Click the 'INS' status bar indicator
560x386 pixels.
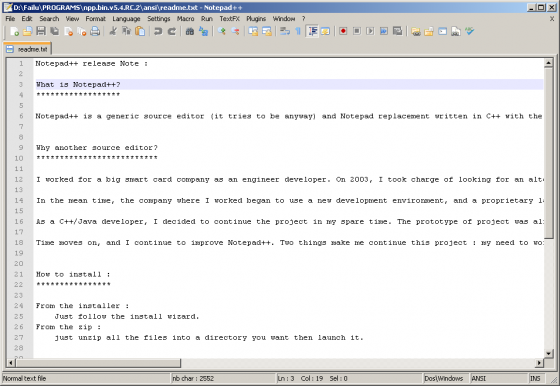(x=538, y=378)
